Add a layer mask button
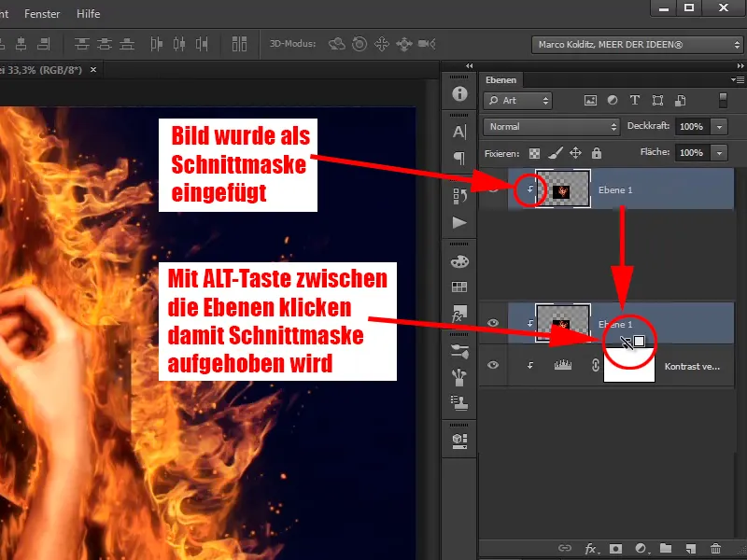747x560 pixels. click(x=616, y=549)
